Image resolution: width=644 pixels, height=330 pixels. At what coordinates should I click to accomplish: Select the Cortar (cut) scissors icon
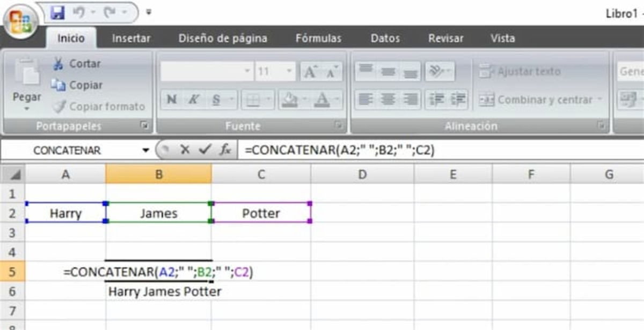(60, 63)
